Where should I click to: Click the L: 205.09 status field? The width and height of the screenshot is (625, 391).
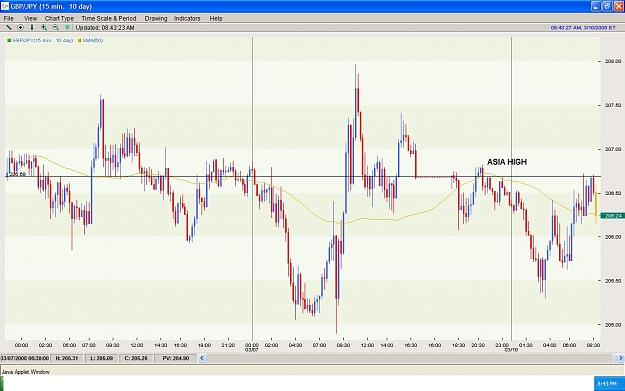pos(101,358)
